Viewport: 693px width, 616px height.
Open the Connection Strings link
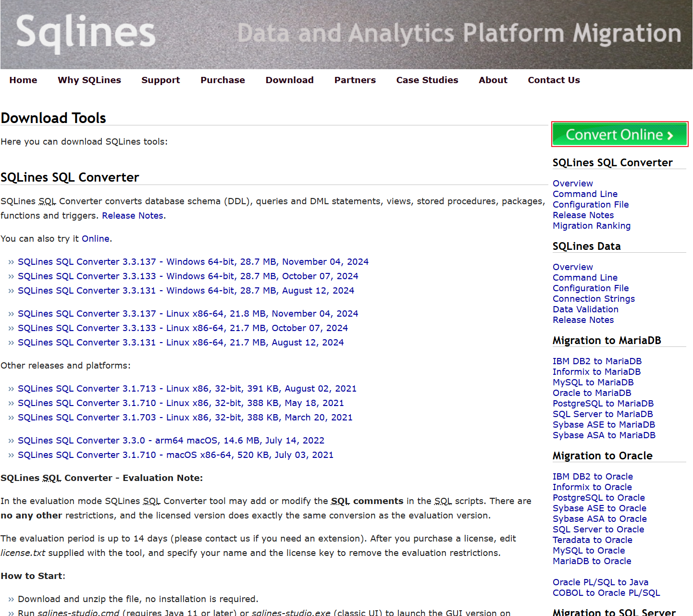594,299
